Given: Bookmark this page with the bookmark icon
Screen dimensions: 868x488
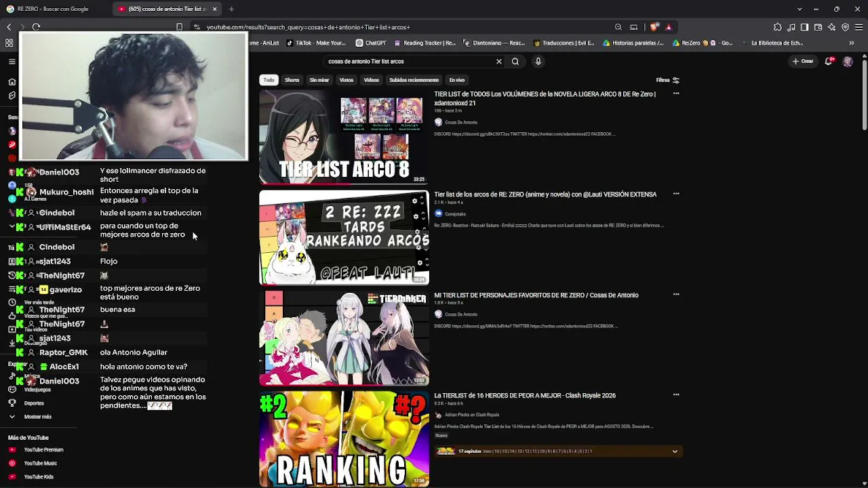Looking at the screenshot, I should click(179, 27).
